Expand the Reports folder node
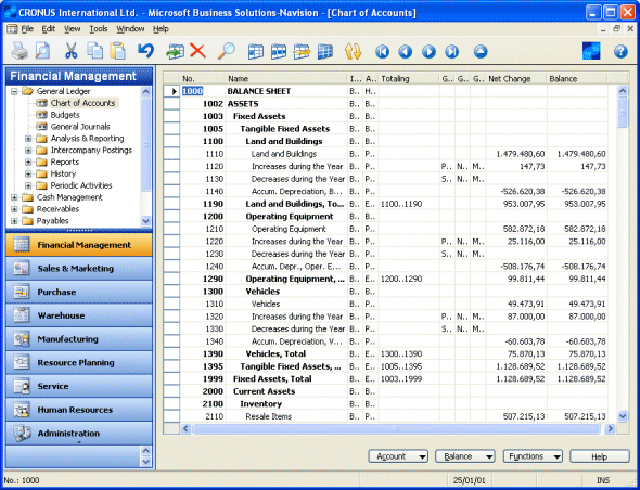The height and width of the screenshot is (490, 640). [x=27, y=162]
